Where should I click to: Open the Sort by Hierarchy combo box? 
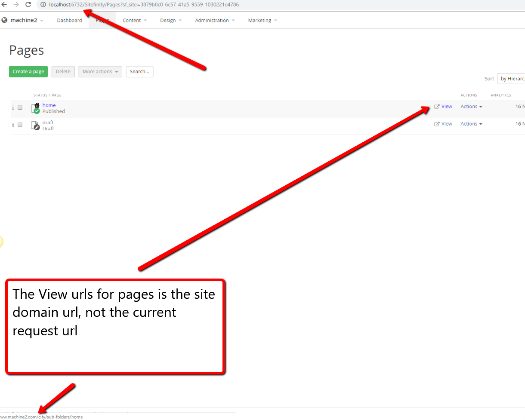click(x=511, y=79)
